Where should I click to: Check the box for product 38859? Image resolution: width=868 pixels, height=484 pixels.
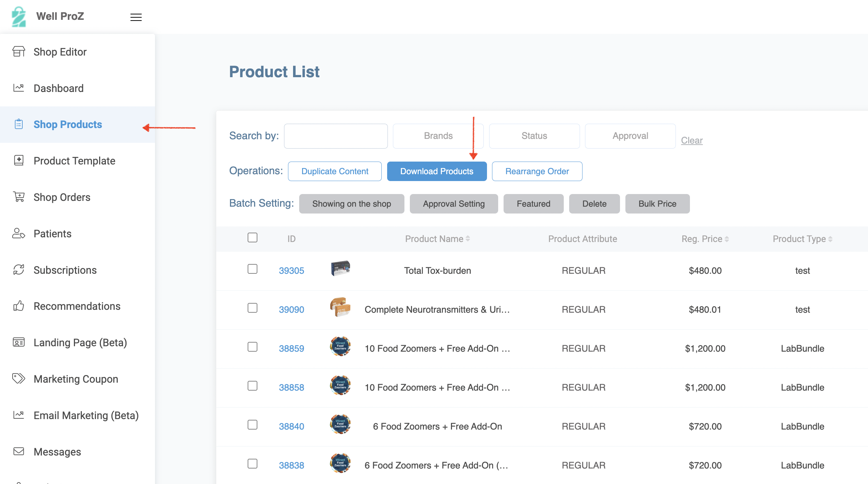click(252, 347)
